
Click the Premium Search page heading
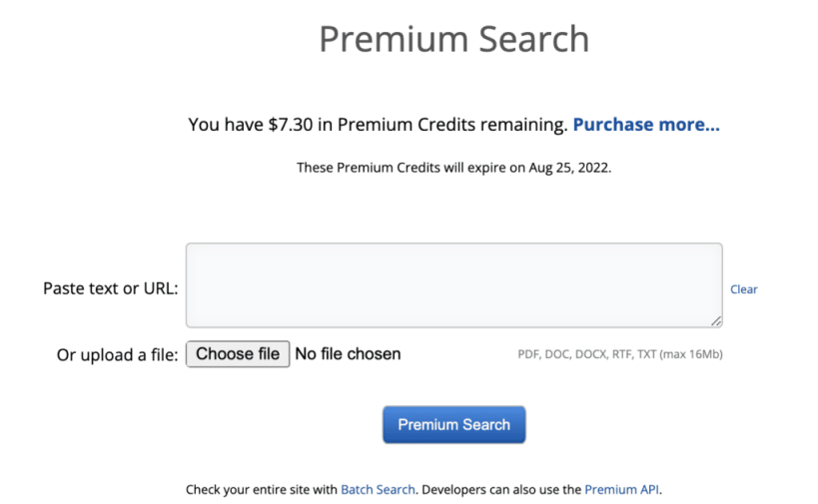tap(453, 39)
